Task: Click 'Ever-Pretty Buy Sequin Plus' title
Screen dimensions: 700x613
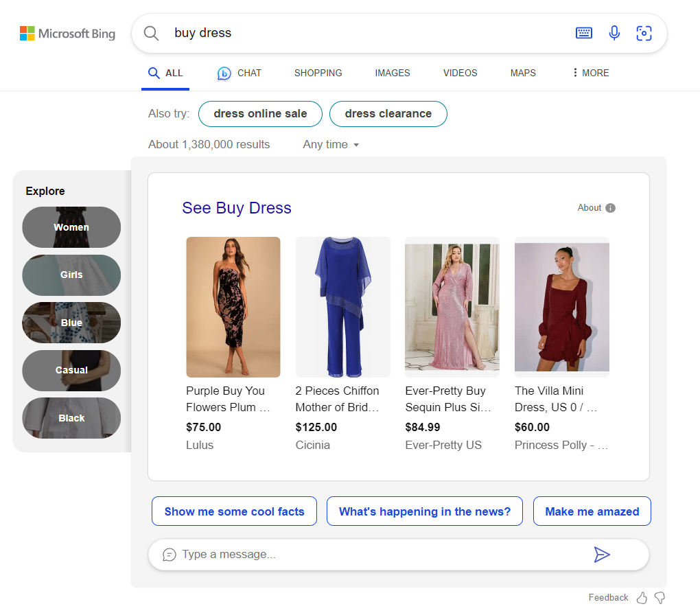Action: 448,399
